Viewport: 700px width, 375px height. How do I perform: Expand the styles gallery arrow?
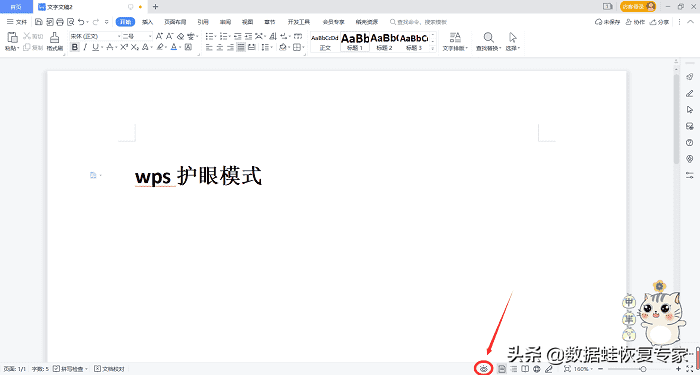tap(433, 49)
